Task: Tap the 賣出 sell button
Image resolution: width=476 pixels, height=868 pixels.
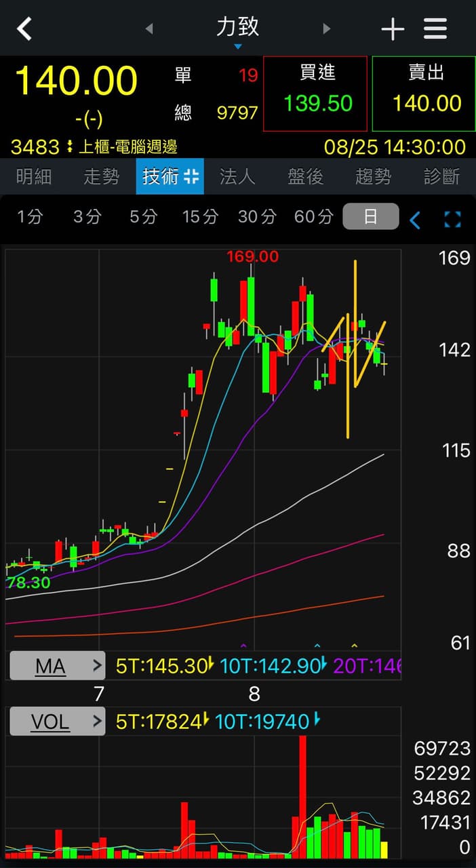Action: click(x=424, y=94)
